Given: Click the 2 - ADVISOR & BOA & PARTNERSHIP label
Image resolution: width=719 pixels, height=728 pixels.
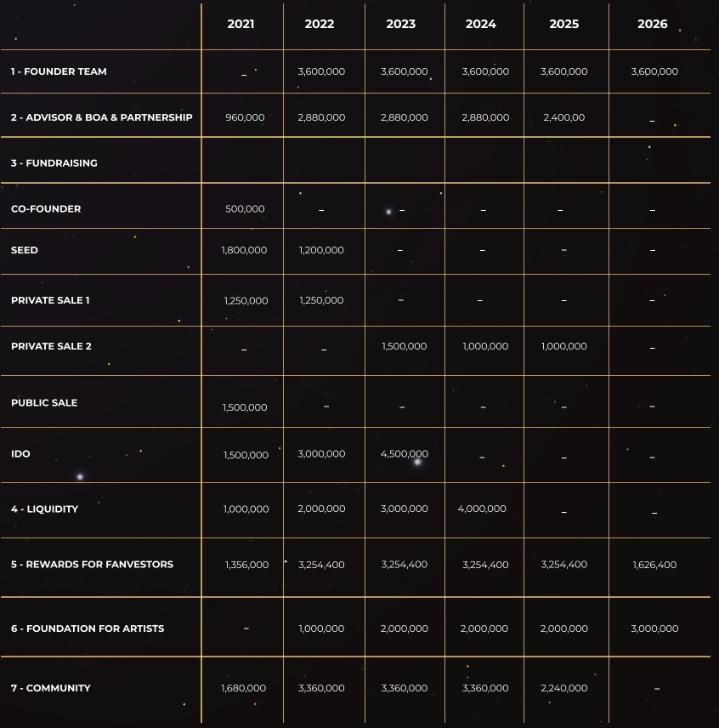Looking at the screenshot, I should (102, 117).
